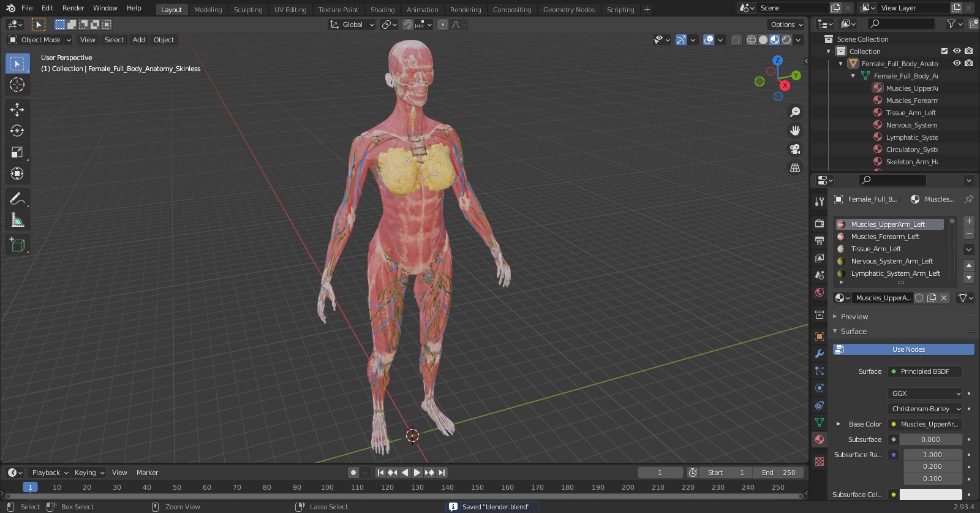Open the Tool properties tab

click(820, 201)
